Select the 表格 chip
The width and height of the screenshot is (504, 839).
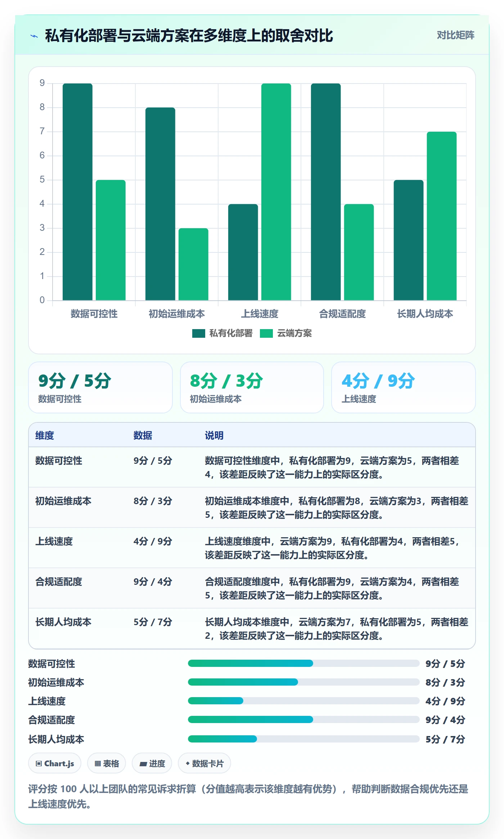pyautogui.click(x=107, y=763)
